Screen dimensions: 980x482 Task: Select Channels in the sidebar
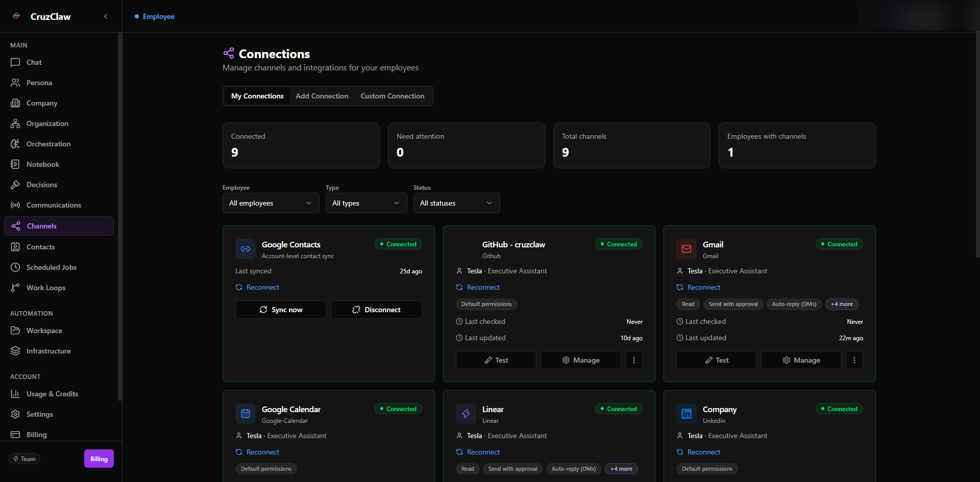click(59, 226)
